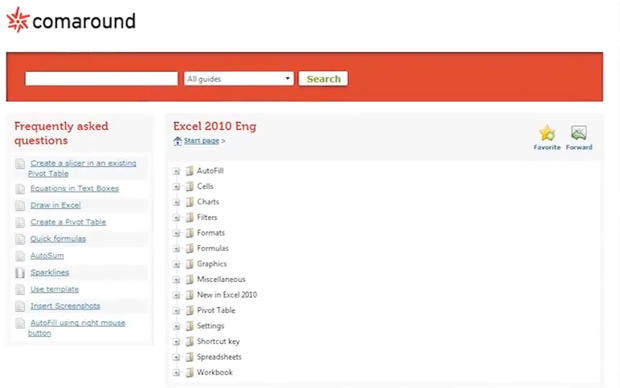Open the Create a Pivot Table link
Screen dimensions: 620x388
point(68,222)
